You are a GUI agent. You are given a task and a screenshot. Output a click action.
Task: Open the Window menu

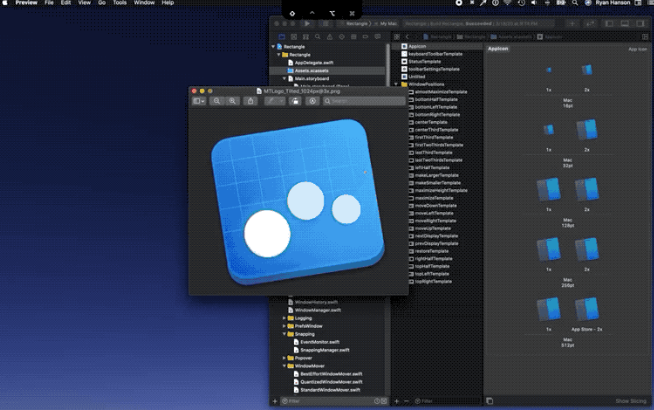[144, 3]
